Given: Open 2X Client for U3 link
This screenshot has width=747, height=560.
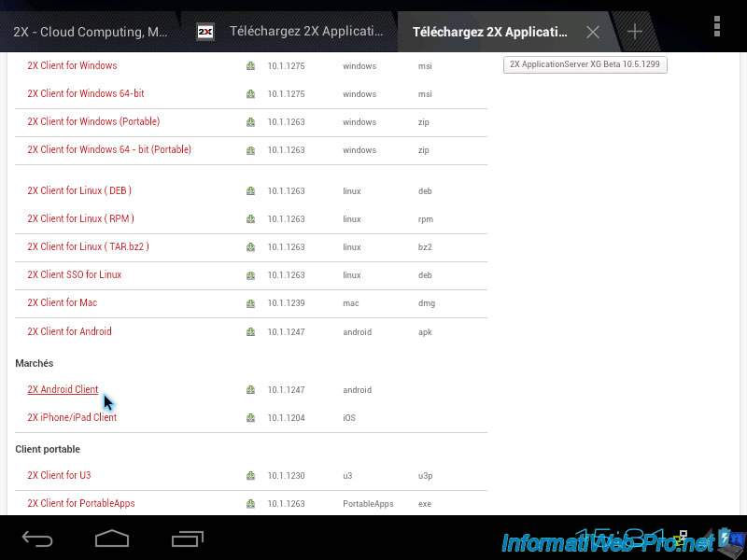Looking at the screenshot, I should pos(59,475).
